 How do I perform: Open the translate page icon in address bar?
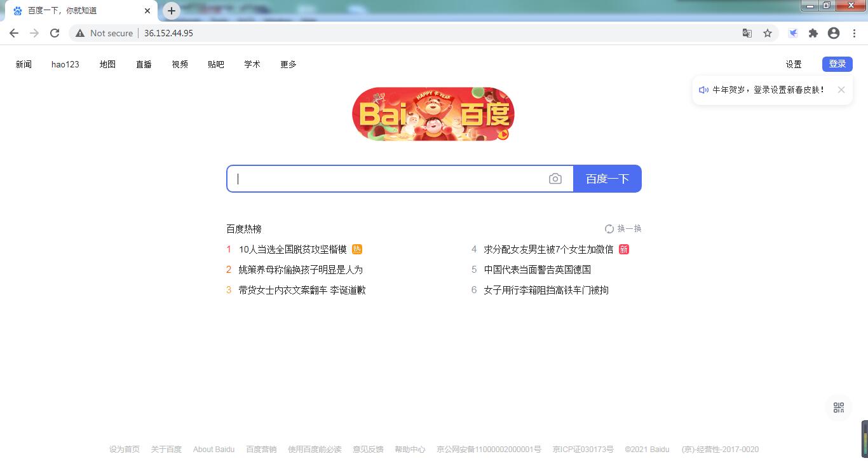pyautogui.click(x=747, y=33)
